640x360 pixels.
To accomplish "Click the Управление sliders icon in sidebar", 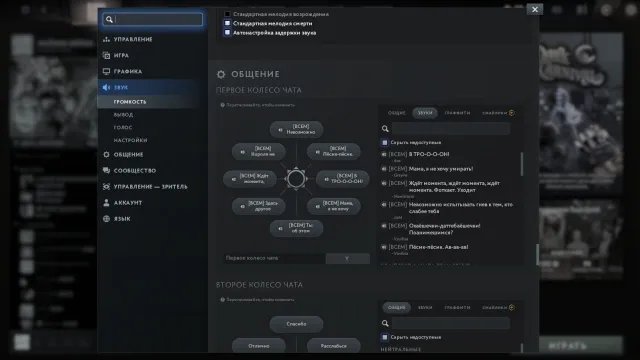I will pos(107,39).
